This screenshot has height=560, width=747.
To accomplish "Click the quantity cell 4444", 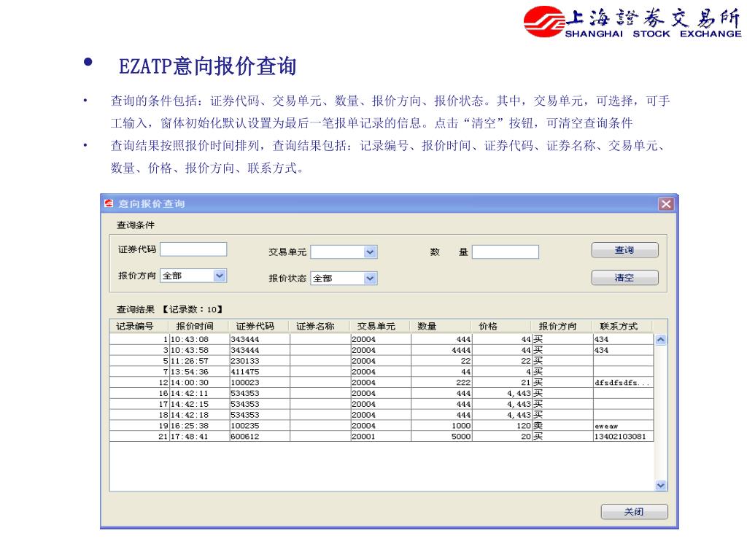I will pyautogui.click(x=441, y=350).
